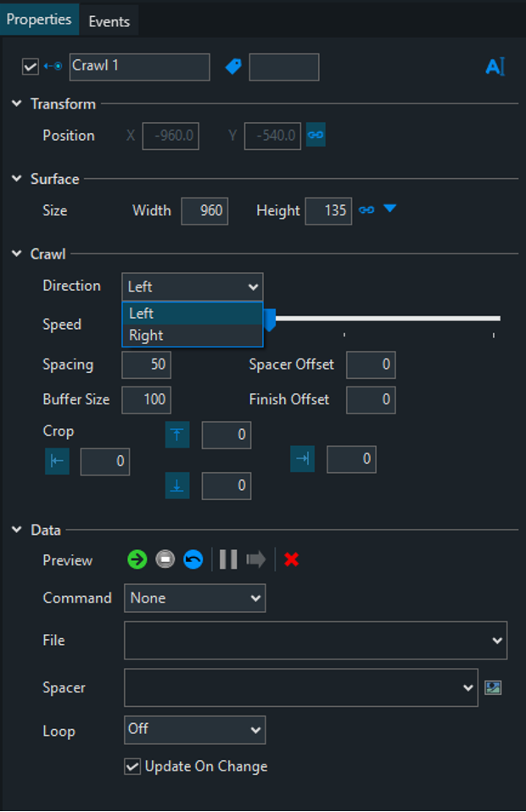Click the blue tag icon next to name
This screenshot has height=812, width=526.
point(233,66)
